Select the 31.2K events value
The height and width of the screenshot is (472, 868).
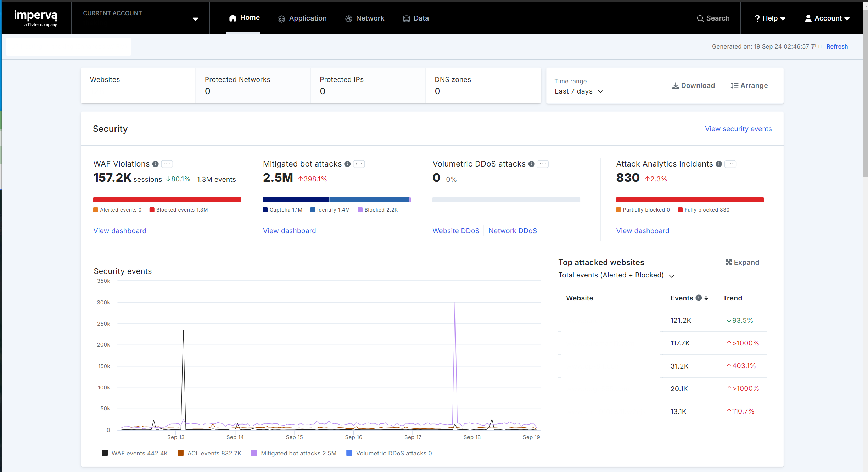[679, 366]
